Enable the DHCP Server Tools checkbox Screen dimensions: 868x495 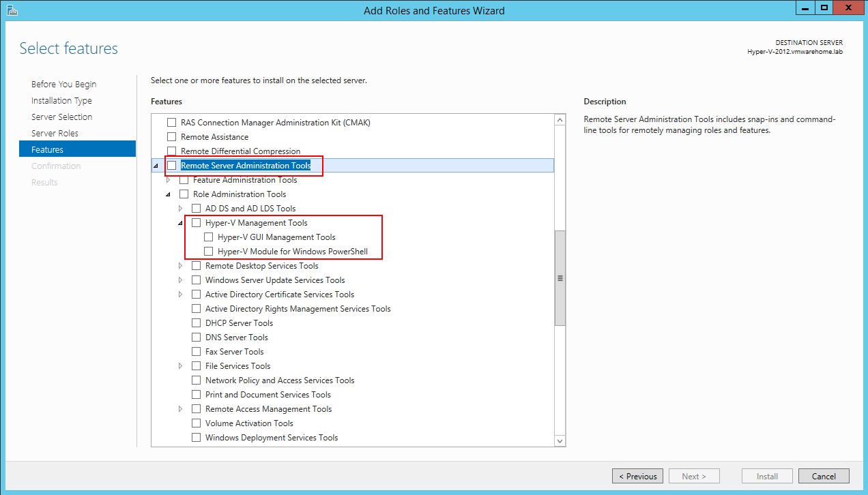click(197, 323)
